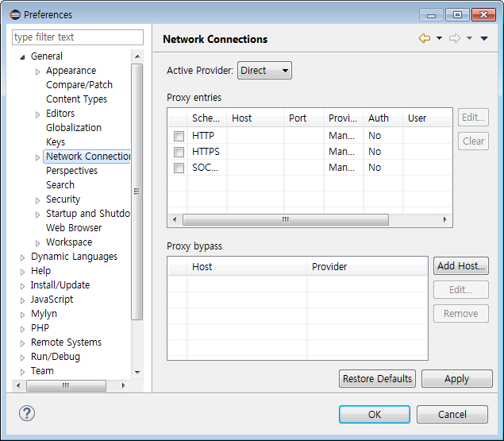Select Keys preference page
The height and width of the screenshot is (441, 504).
tap(56, 142)
